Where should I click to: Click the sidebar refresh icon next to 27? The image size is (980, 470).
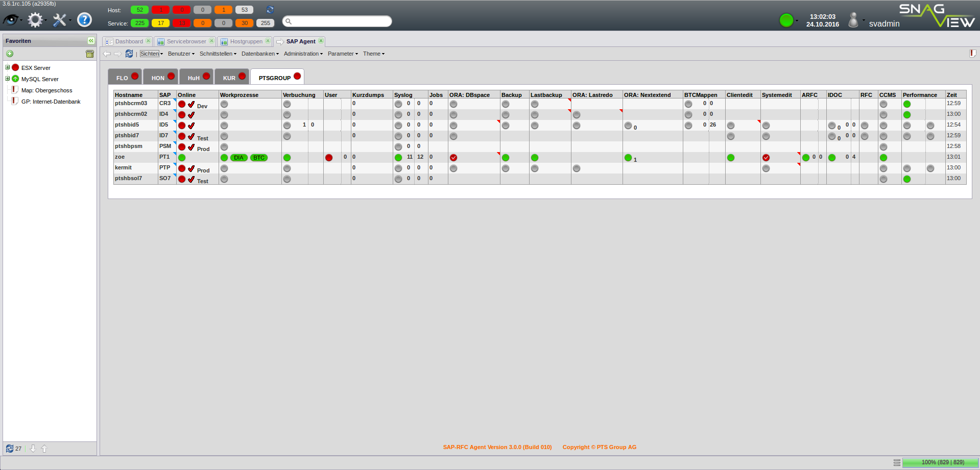click(x=10, y=449)
